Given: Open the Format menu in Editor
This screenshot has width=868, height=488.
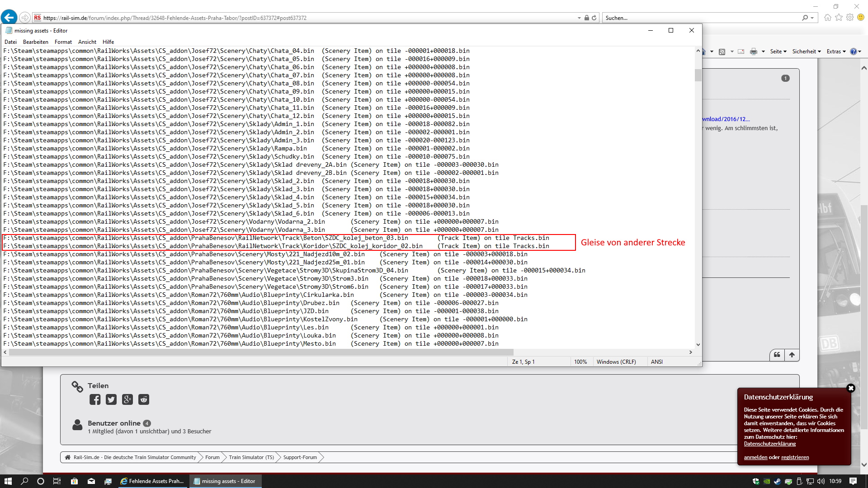Looking at the screenshot, I should coord(63,42).
